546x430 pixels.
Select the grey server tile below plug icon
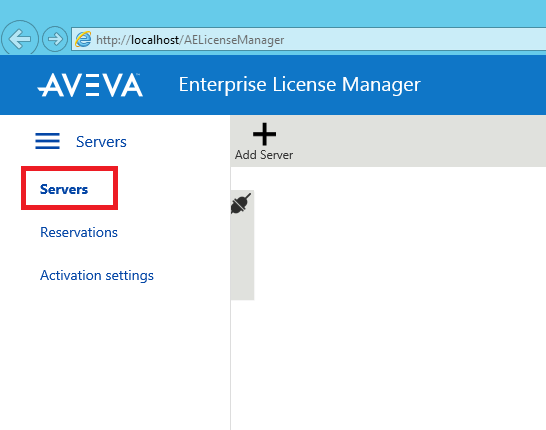pos(242,258)
